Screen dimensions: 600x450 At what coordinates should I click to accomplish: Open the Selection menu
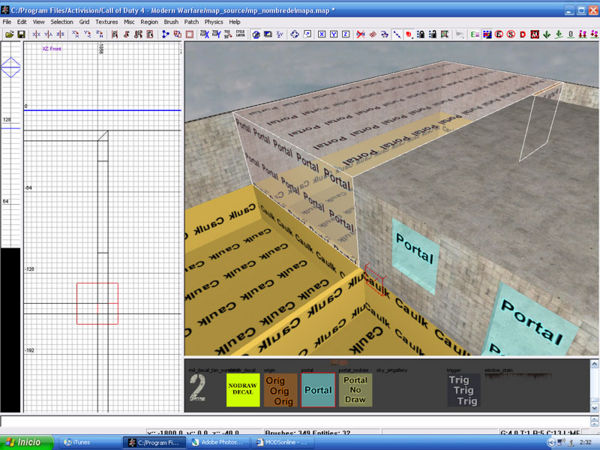(62, 22)
